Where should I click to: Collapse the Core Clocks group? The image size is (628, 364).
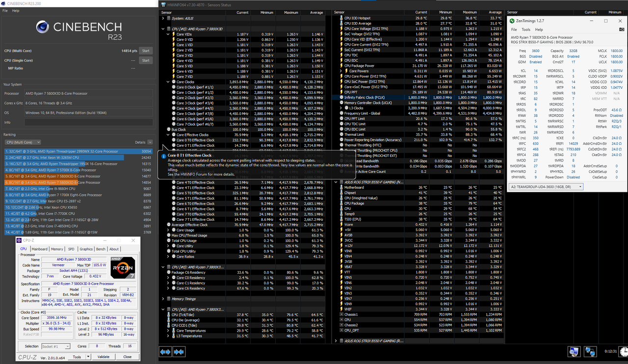(x=168, y=82)
